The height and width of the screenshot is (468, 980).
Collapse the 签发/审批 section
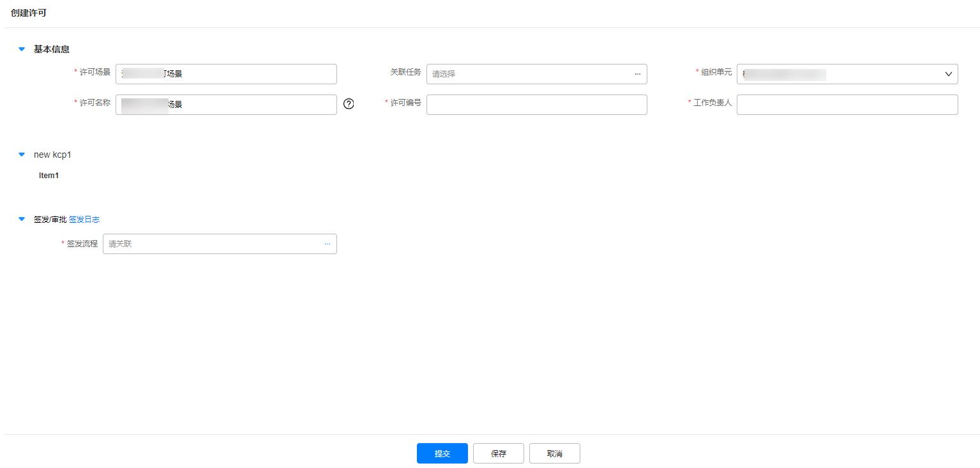22,219
